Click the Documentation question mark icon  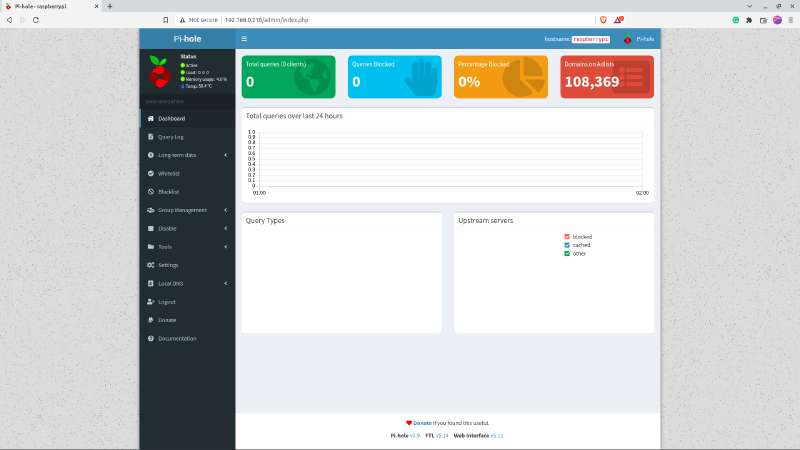pos(150,339)
